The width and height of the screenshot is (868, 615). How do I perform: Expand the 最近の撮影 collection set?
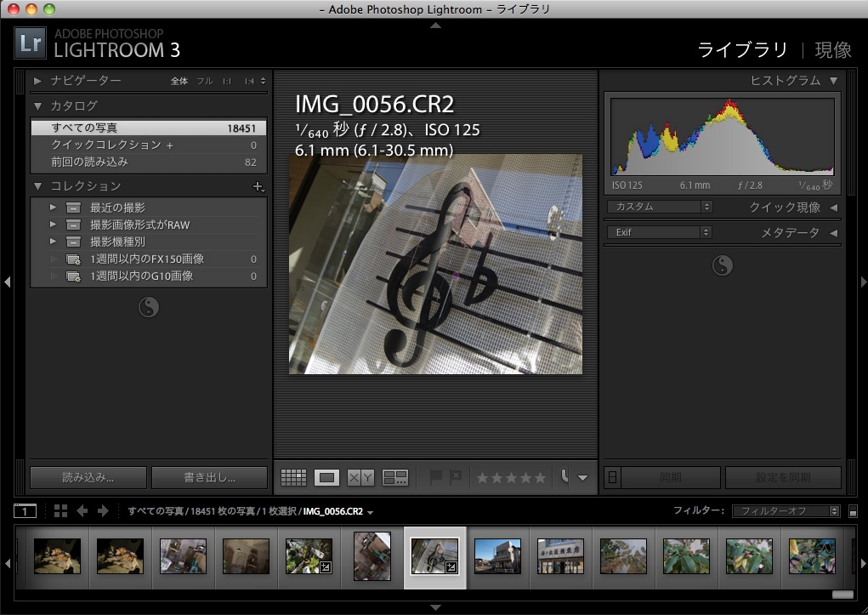54,208
